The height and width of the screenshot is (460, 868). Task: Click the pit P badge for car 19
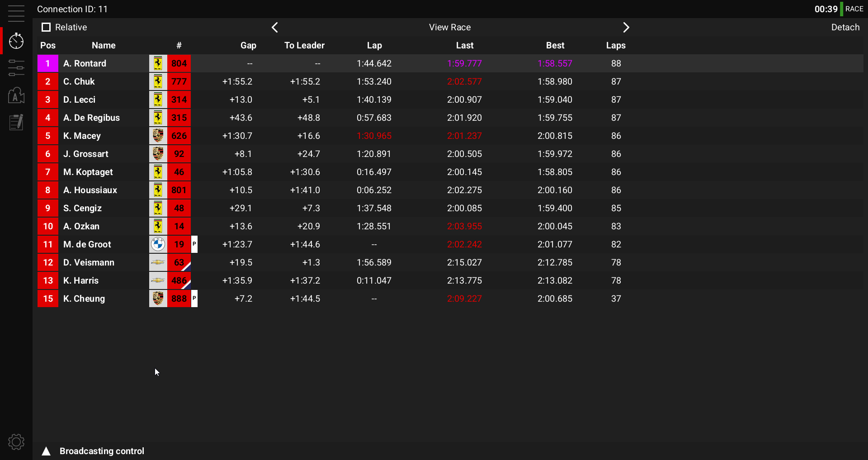point(194,244)
